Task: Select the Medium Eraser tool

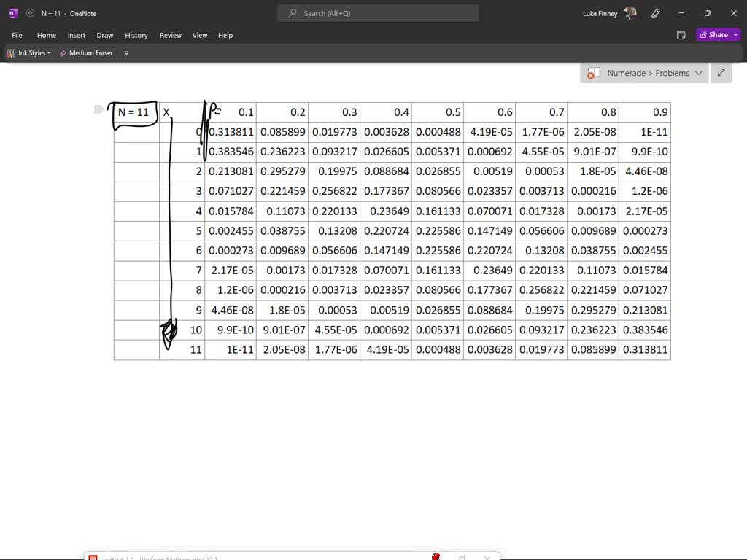Action: 85,52
